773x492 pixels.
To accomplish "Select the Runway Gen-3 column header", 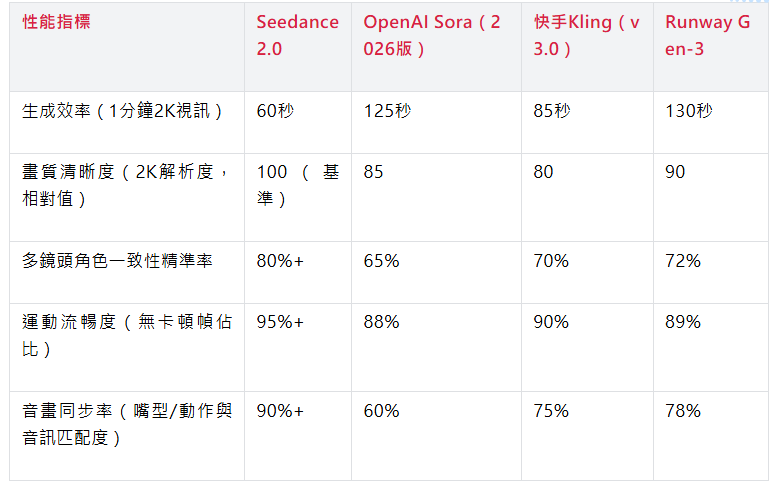I will (708, 35).
